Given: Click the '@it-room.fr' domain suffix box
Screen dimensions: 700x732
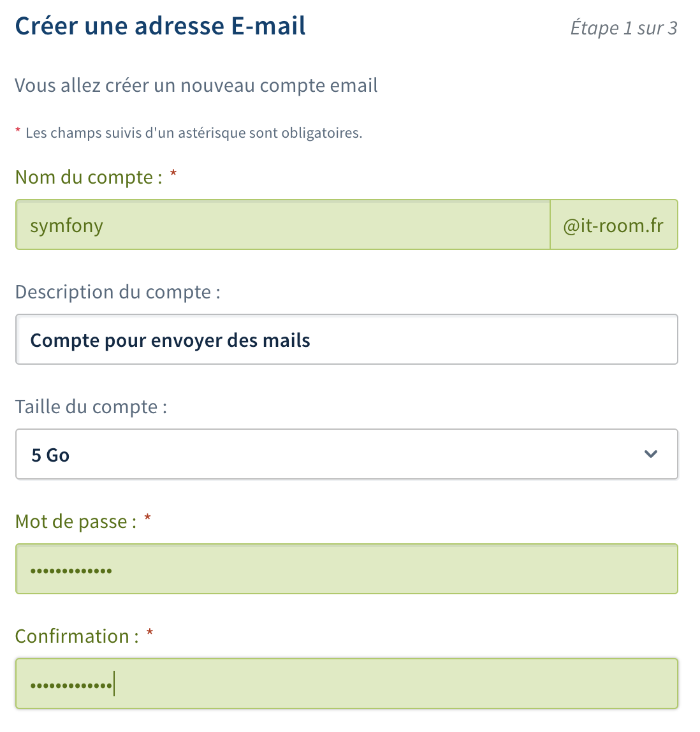Looking at the screenshot, I should pos(613,224).
